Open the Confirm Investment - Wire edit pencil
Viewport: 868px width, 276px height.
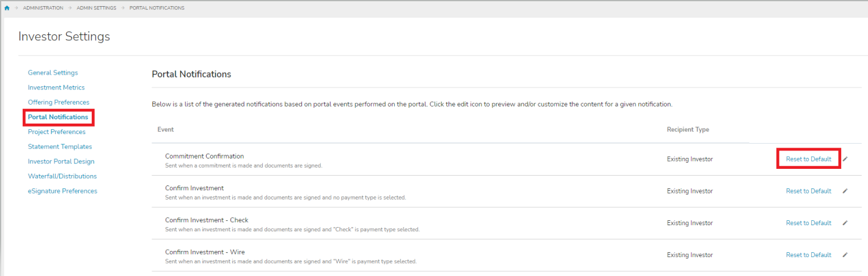point(845,255)
